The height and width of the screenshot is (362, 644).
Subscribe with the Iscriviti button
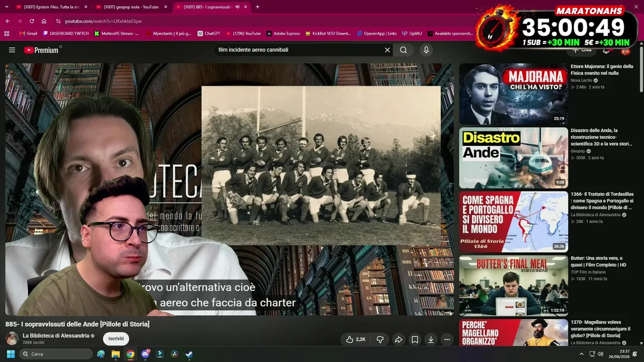(116, 339)
